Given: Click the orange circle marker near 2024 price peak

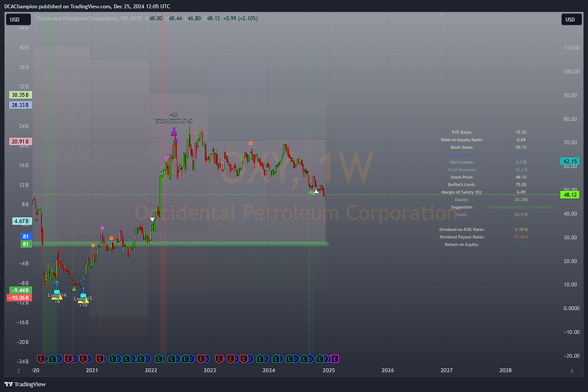Looking at the screenshot, I should (251, 143).
